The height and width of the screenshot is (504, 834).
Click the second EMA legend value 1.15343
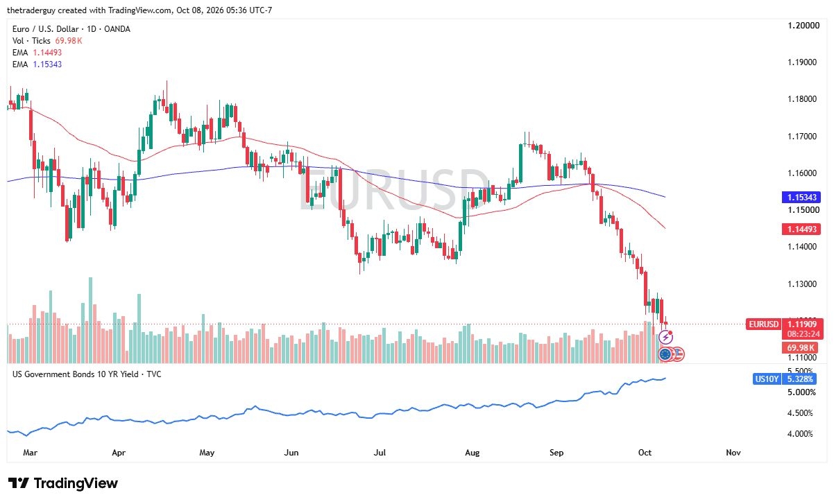coord(48,64)
